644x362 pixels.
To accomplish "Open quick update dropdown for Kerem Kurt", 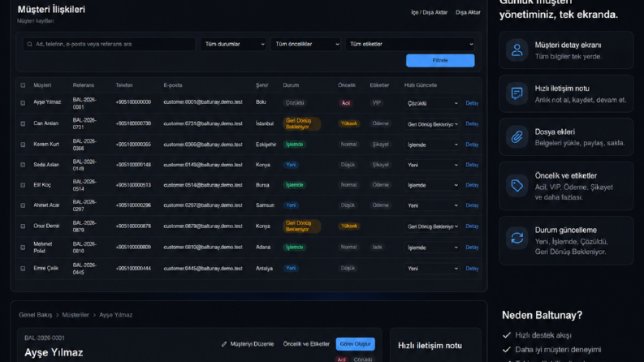I will coord(432,144).
